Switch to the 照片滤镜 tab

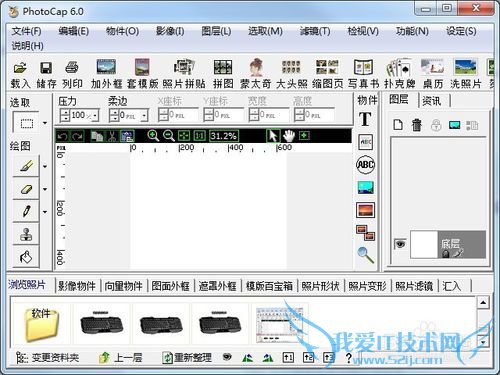414,286
